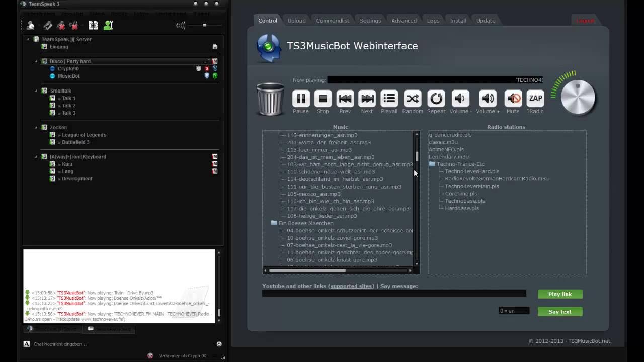Click the Logout link

[x=585, y=21]
